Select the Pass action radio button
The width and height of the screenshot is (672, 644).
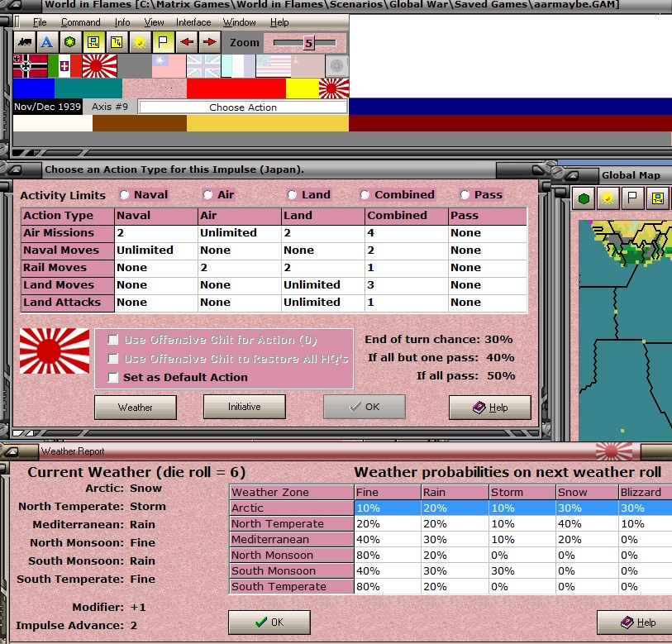click(465, 195)
